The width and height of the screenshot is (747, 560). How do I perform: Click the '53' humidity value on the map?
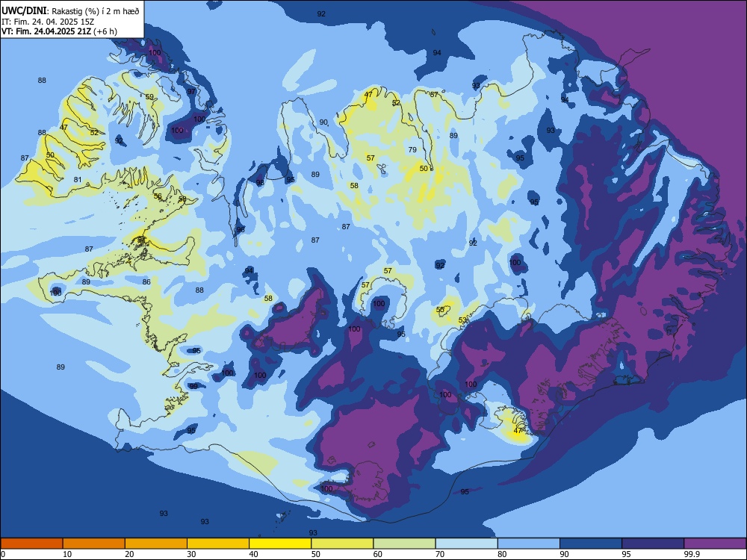click(462, 320)
